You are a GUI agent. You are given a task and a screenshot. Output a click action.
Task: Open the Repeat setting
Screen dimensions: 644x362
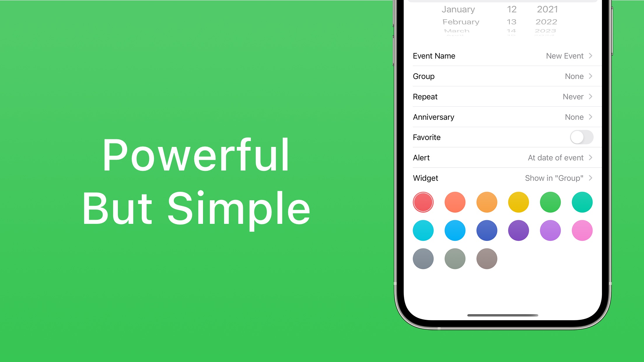(x=504, y=96)
